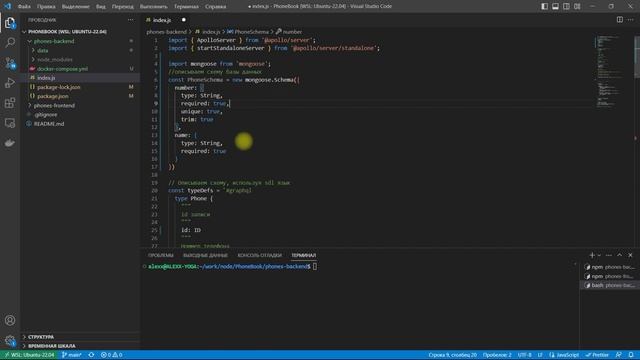Select the bash terminal in terminal list

tap(609, 285)
